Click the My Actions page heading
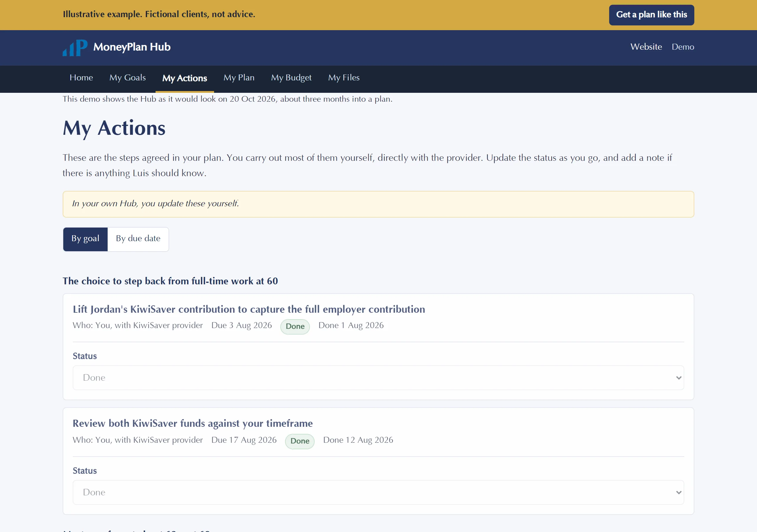The width and height of the screenshot is (757, 532). click(x=114, y=128)
